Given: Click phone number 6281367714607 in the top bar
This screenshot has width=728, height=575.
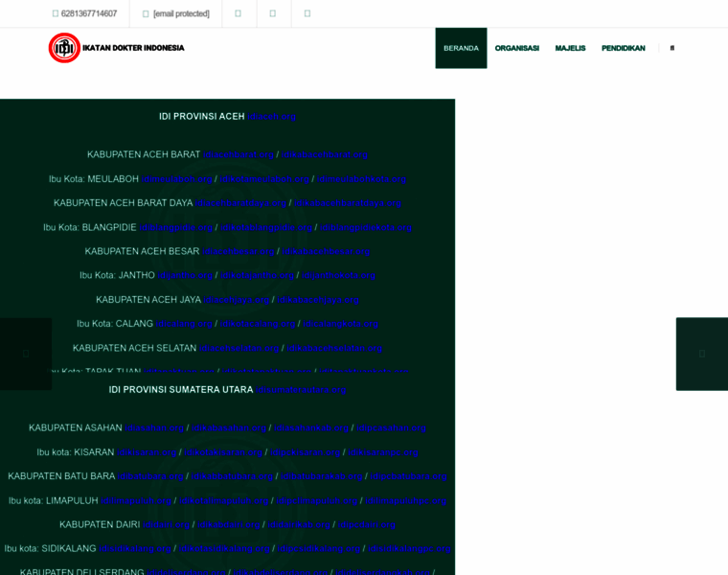Looking at the screenshot, I should tap(89, 13).
